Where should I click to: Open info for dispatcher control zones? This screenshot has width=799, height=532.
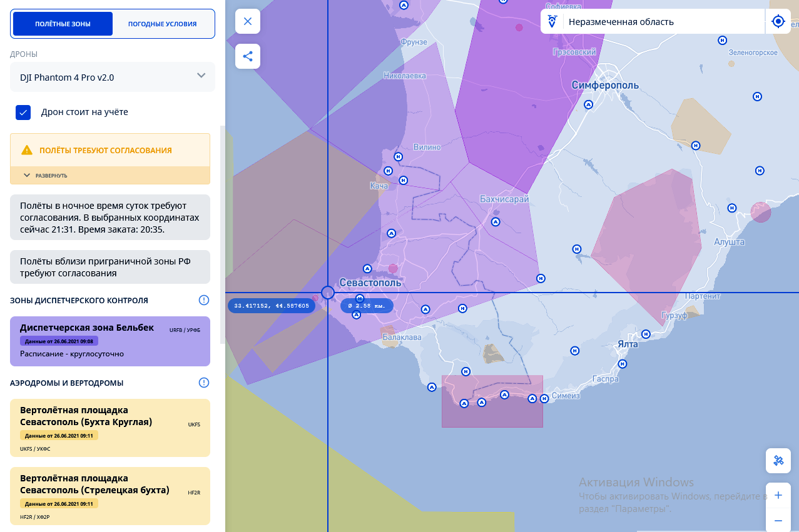click(203, 300)
